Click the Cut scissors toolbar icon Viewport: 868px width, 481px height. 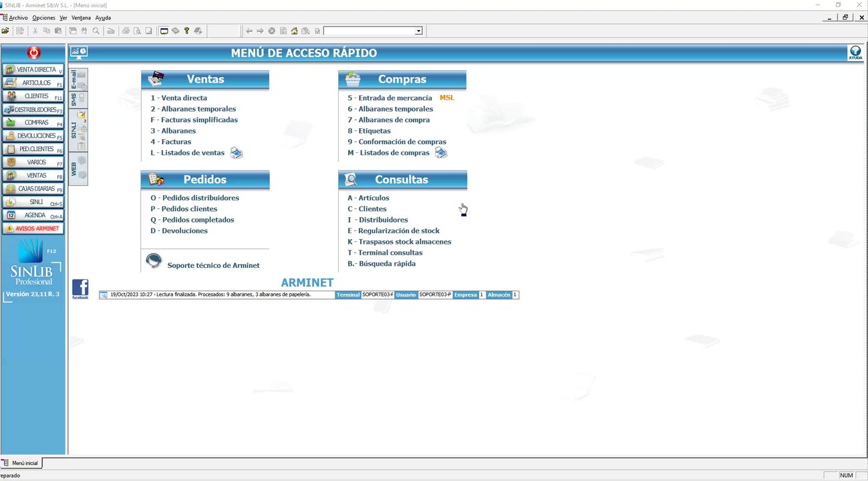35,31
